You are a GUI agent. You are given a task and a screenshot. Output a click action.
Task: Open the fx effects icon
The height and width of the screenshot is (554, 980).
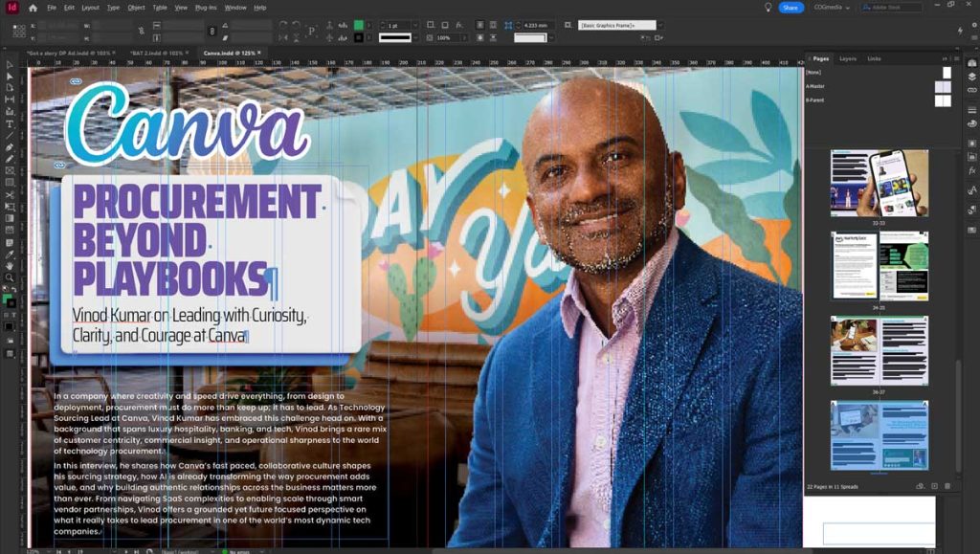459,26
